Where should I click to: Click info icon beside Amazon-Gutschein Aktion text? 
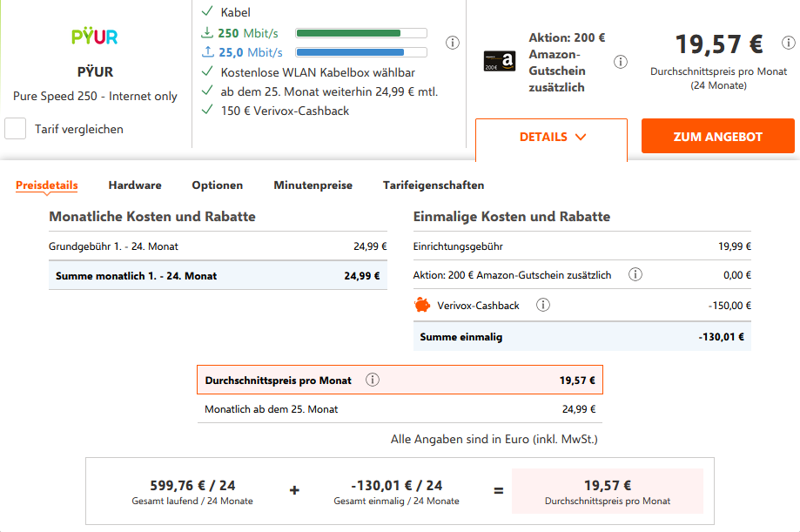[621, 62]
